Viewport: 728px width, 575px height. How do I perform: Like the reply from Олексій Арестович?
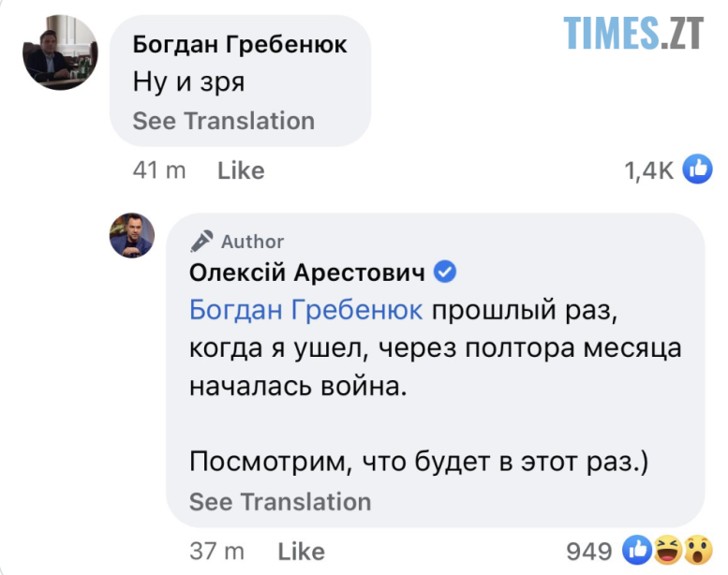pos(301,551)
